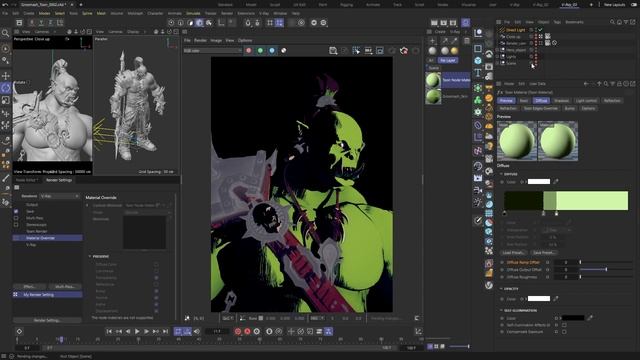Toggle the Compensate Exposure checkbox
Screen dimensions: 640x360
tap(564, 332)
